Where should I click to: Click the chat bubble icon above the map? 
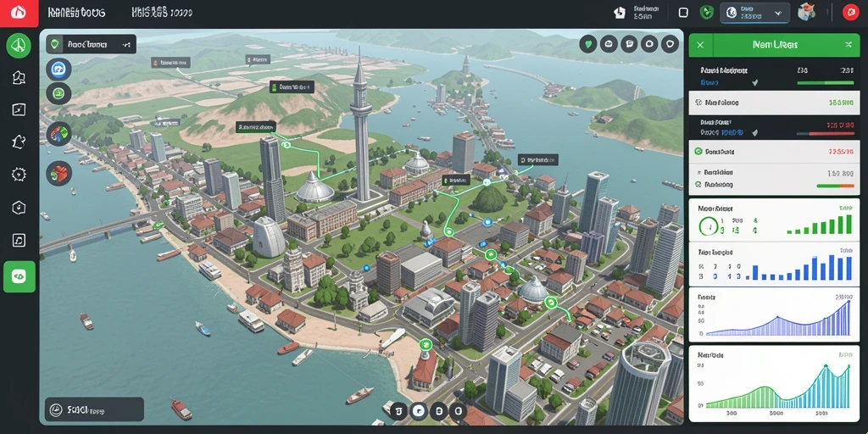pos(630,44)
